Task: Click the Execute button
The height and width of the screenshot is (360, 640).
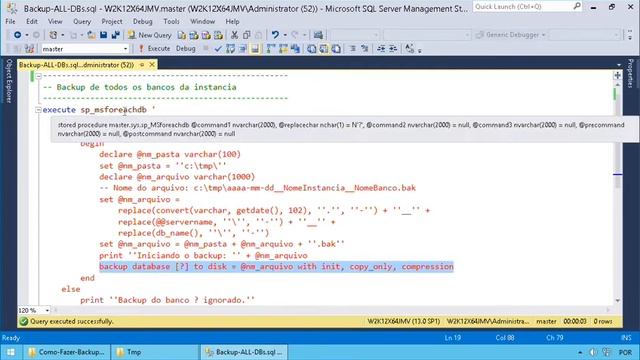Action: 154,49
